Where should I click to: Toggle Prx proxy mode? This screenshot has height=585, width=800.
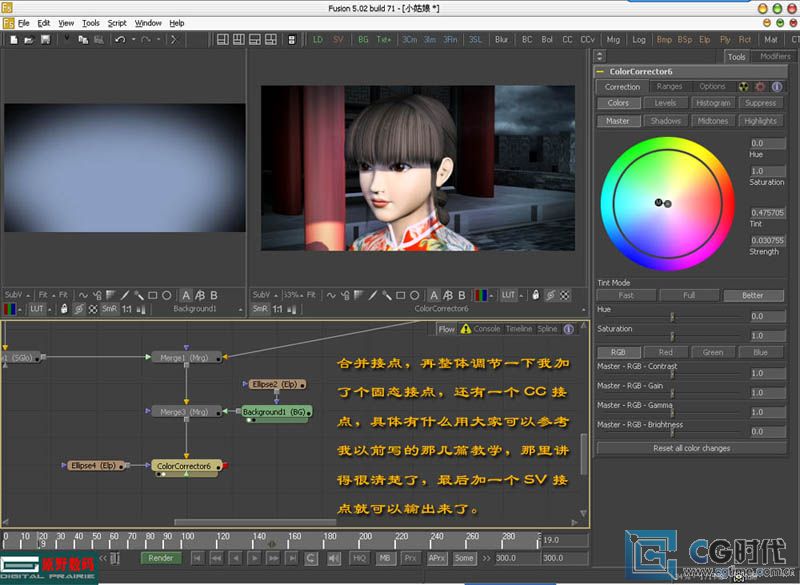410,558
